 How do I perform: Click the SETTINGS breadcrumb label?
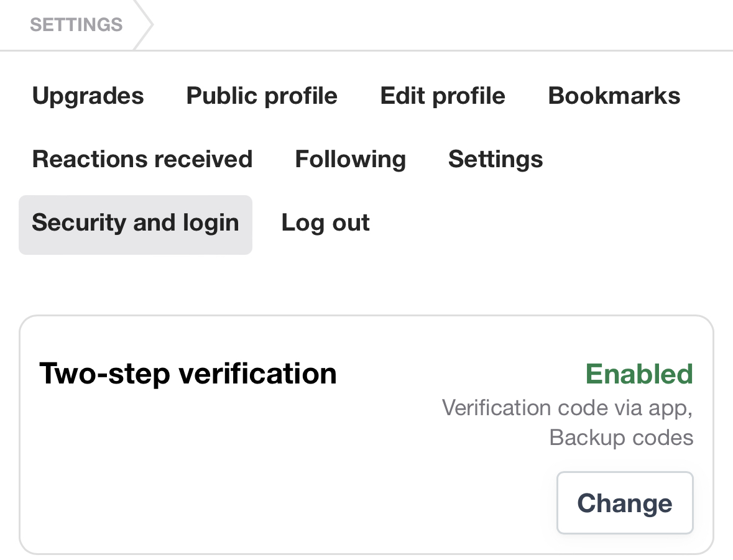click(x=76, y=25)
